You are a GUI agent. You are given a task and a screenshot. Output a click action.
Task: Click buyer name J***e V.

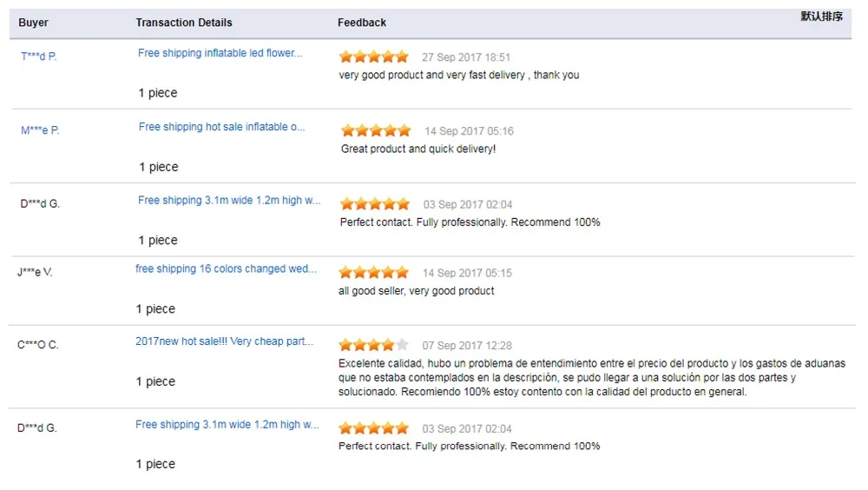[35, 272]
